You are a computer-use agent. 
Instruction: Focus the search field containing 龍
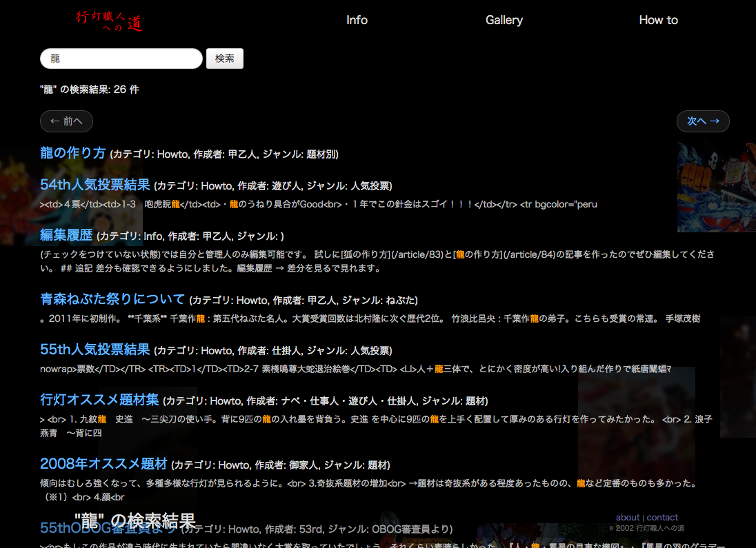tap(121, 59)
